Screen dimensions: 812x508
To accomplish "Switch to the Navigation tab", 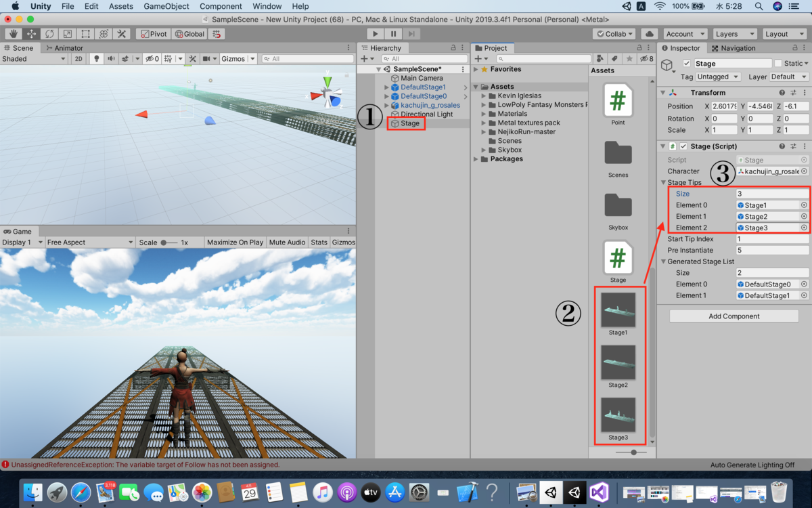I will tap(733, 48).
